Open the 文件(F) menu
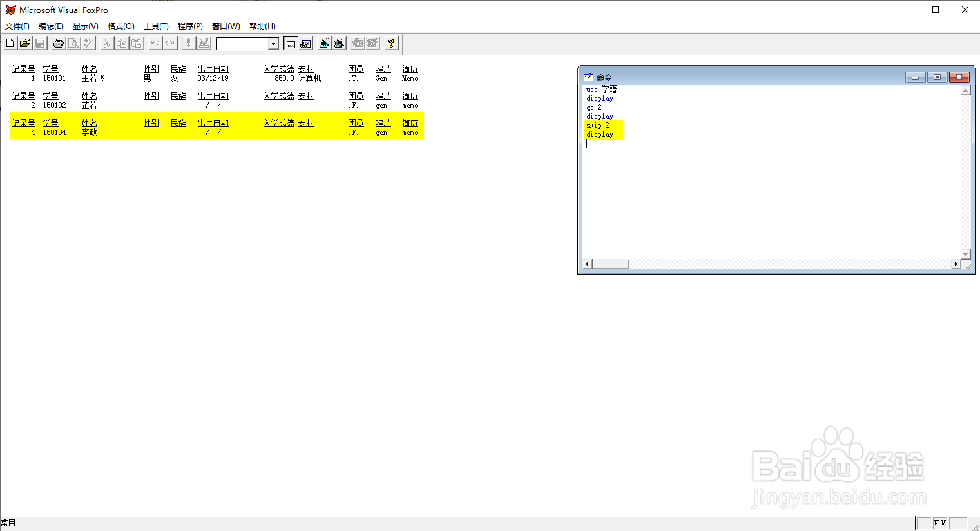Screen dimensions: 980x531 tap(17, 26)
